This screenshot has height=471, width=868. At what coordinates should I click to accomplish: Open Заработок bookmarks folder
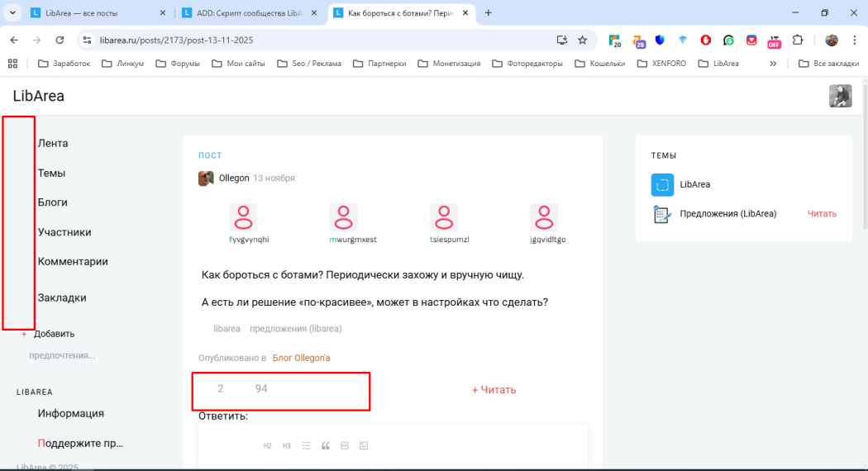[64, 64]
